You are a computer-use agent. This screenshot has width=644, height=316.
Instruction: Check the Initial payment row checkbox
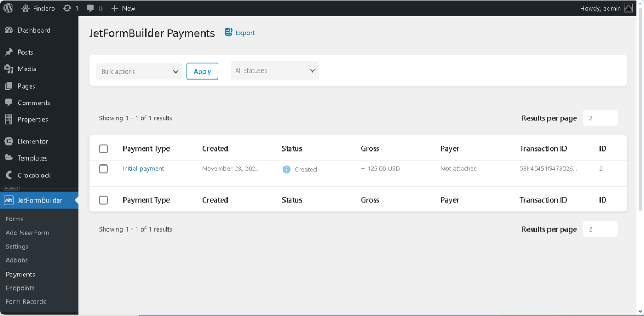click(104, 168)
